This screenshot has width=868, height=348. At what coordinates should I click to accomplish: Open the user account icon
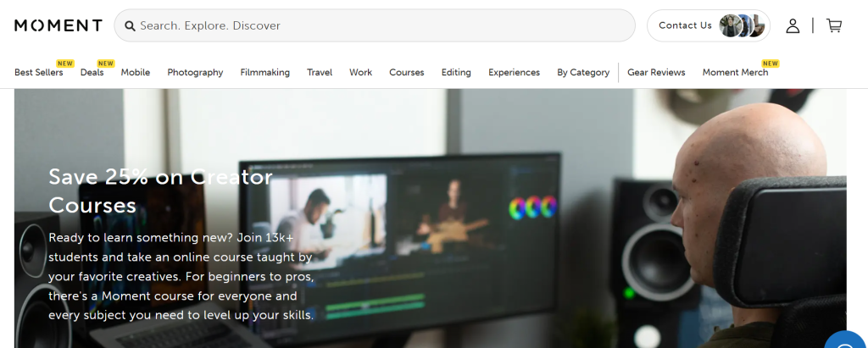point(793,25)
